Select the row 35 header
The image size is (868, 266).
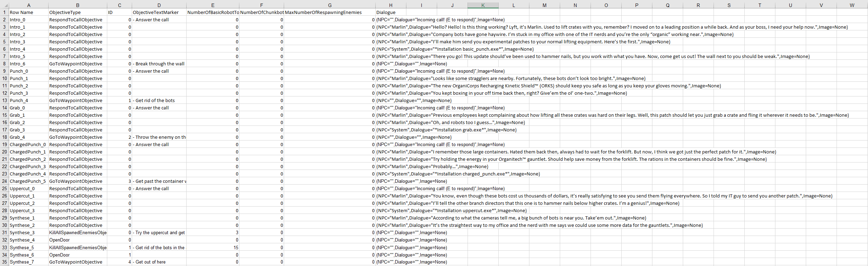5,262
